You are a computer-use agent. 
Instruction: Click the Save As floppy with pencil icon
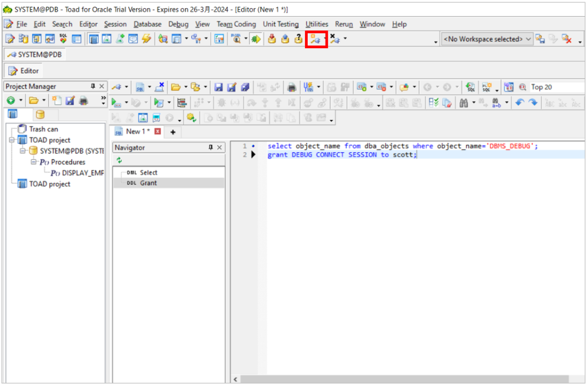[232, 87]
